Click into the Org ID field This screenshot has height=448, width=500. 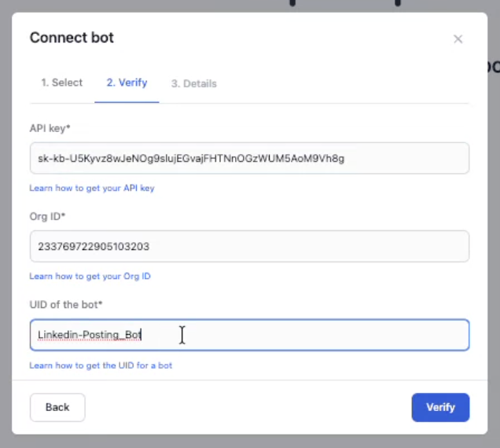(248, 246)
